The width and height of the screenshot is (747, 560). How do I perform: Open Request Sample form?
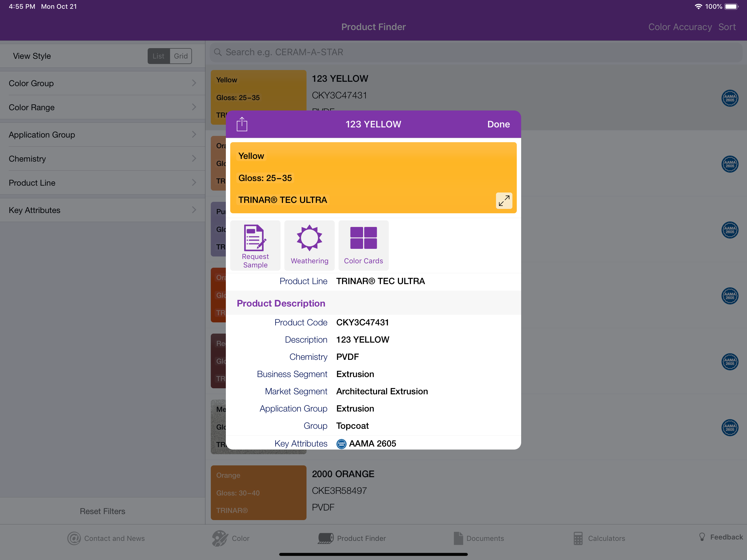[x=255, y=246]
